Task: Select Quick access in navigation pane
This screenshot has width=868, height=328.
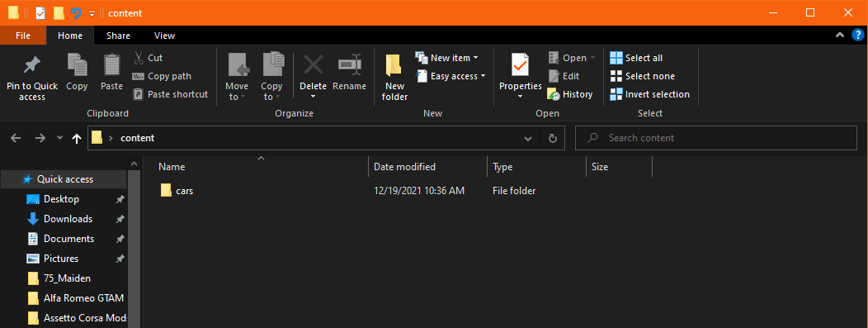Action: click(64, 179)
